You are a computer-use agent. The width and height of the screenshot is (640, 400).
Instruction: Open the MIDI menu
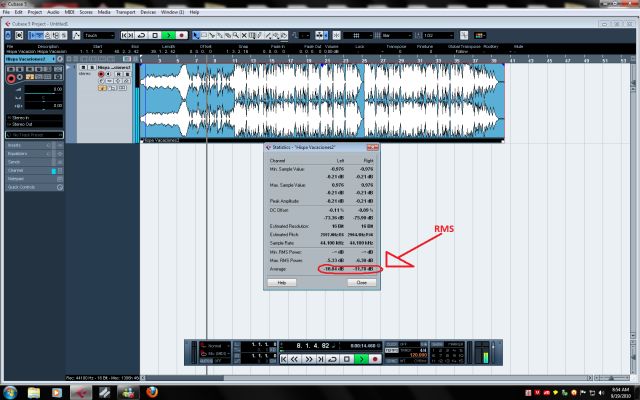69,12
